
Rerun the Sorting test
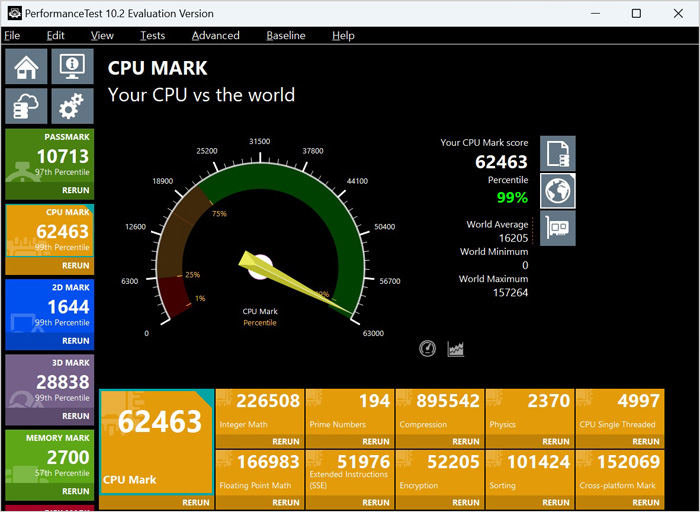point(556,503)
